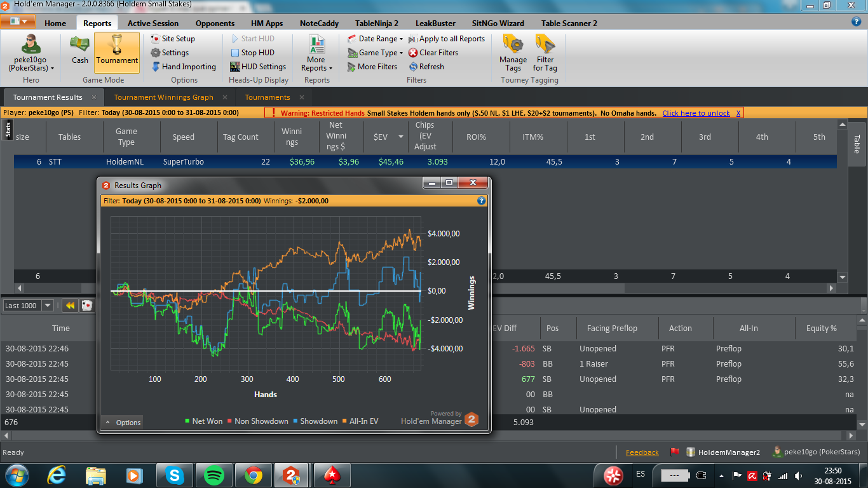Open More Filters
The height and width of the screenshot is (488, 868).
[372, 67]
